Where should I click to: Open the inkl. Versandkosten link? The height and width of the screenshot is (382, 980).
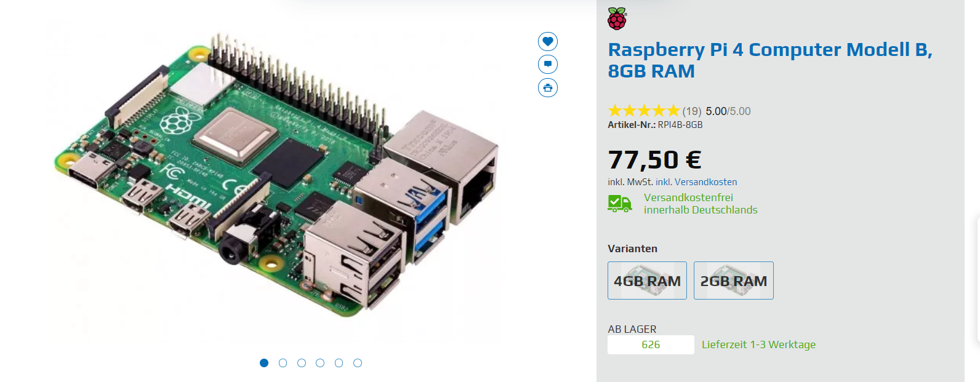pyautogui.click(x=696, y=182)
